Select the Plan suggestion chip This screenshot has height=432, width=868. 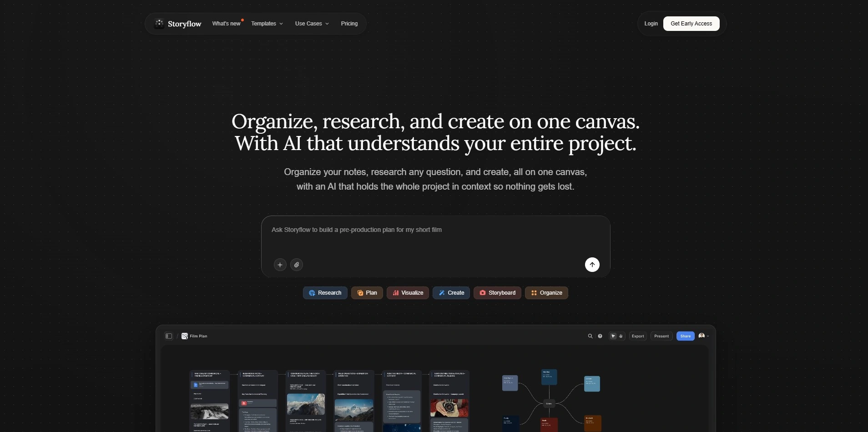pyautogui.click(x=367, y=293)
